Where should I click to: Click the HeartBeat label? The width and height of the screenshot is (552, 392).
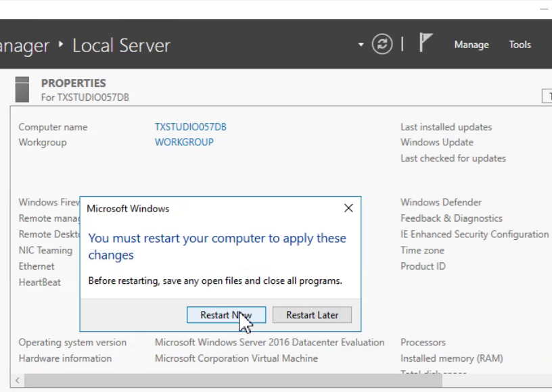point(39,283)
